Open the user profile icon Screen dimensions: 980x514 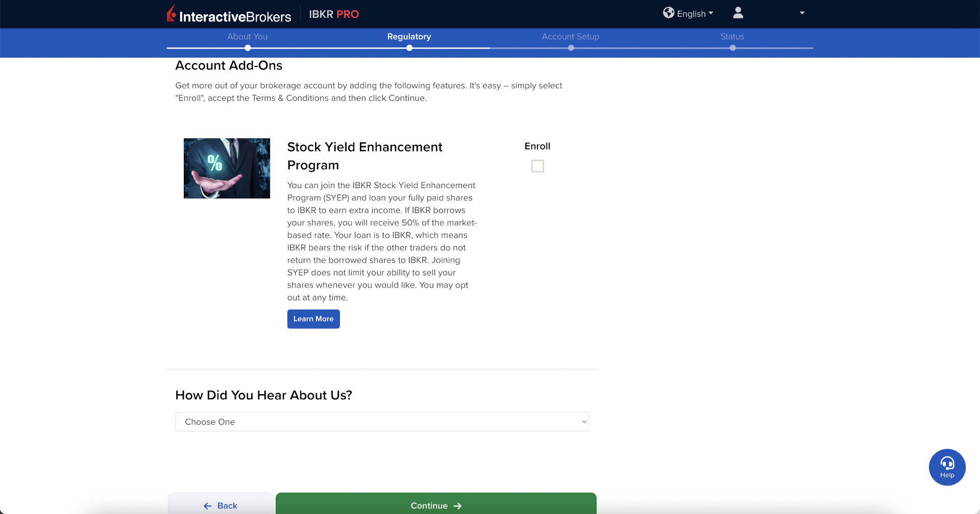(738, 13)
